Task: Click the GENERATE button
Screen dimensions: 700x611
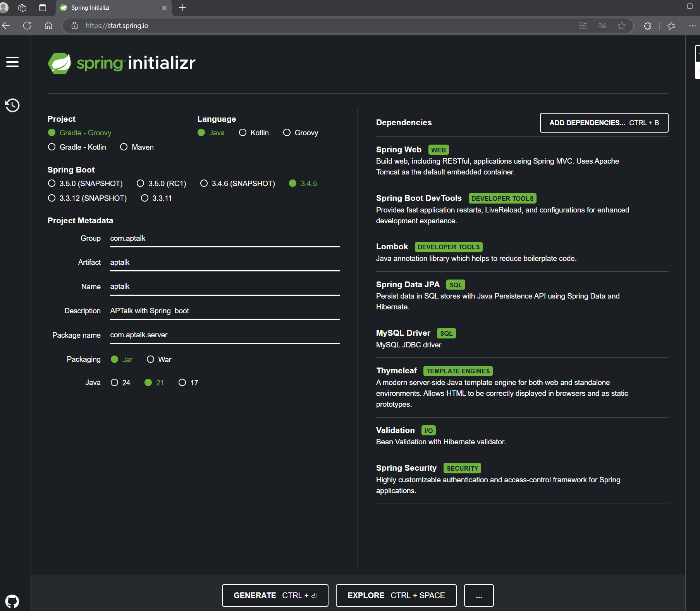Action: [275, 595]
